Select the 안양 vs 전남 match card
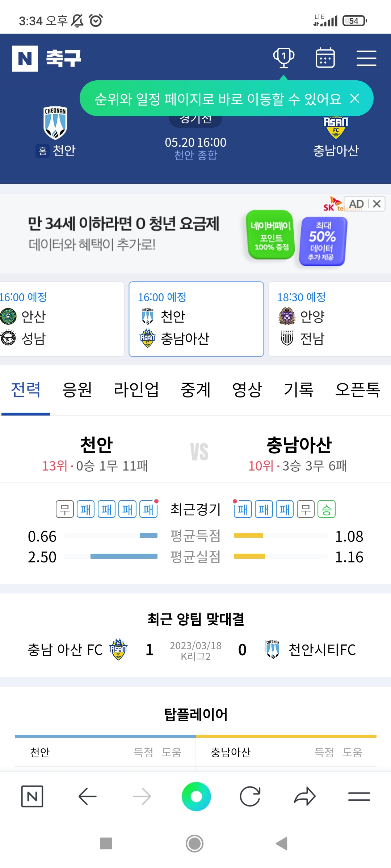The height and width of the screenshot is (868, 391). pos(329,319)
